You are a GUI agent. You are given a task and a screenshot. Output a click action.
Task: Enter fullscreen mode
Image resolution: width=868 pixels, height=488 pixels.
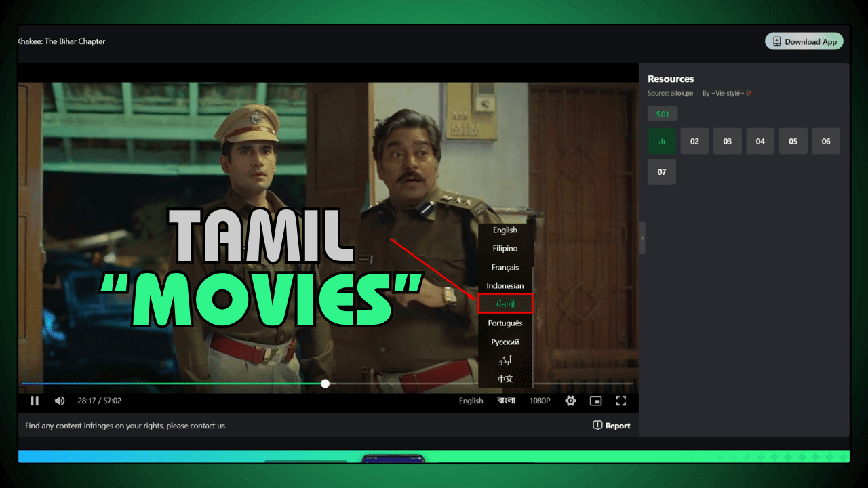click(x=620, y=401)
